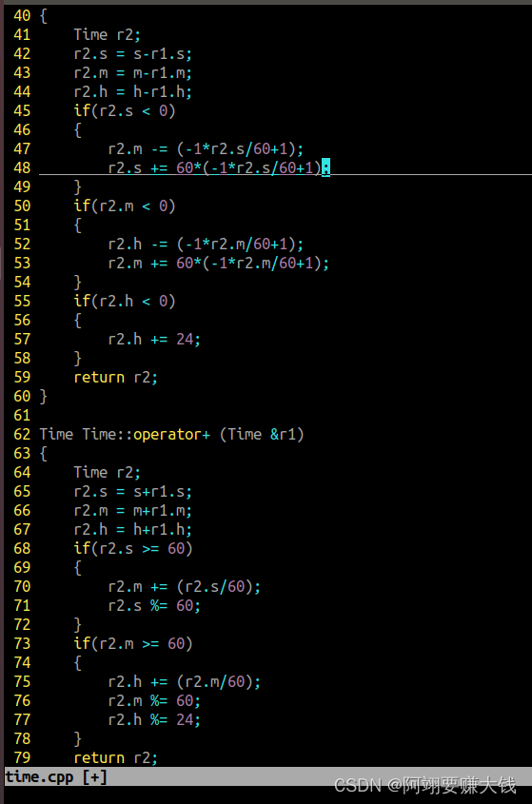The height and width of the screenshot is (804, 532).
Task: Click the 'if(r2.h < 0)' statement
Action: (x=124, y=301)
